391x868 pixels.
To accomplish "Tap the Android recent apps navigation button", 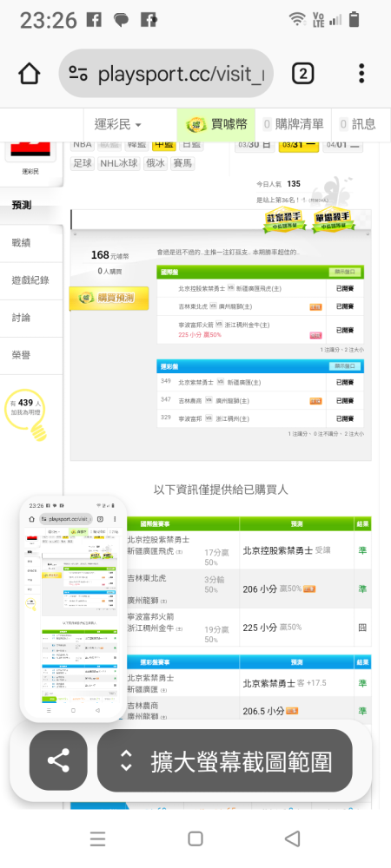I will pyautogui.click(x=97, y=838).
